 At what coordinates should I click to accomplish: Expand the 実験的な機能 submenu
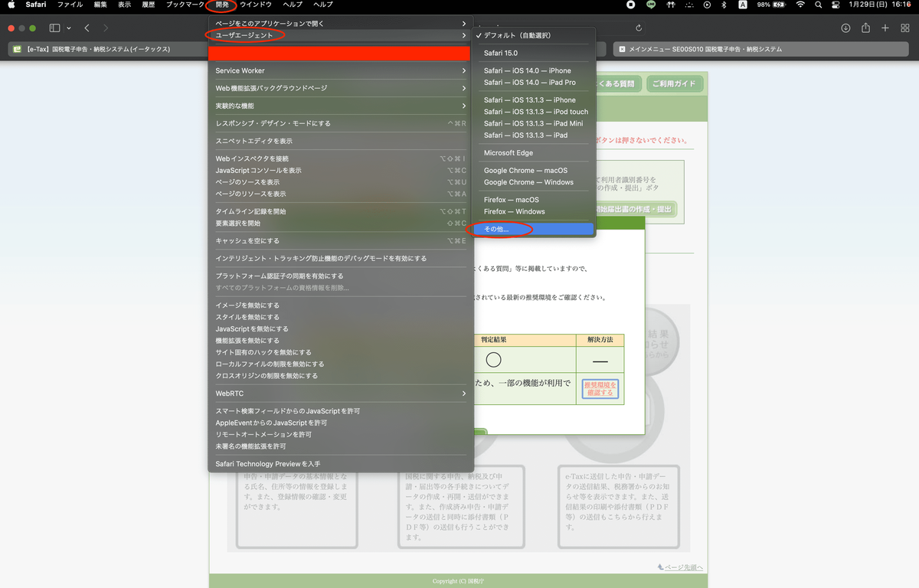coord(341,106)
